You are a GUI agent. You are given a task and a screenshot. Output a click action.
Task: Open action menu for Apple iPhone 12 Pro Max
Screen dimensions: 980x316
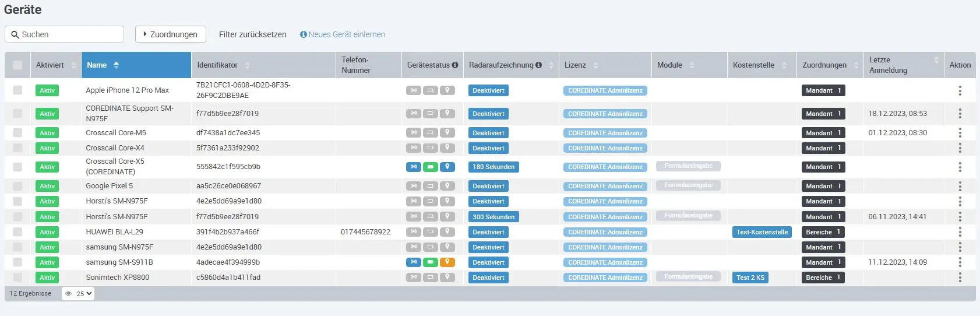click(960, 90)
